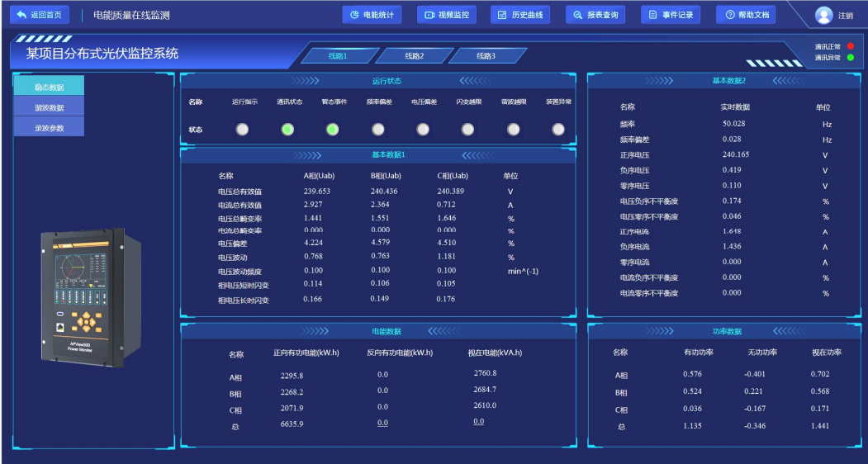Image resolution: width=868 pixels, height=464 pixels.
Task: Click B相 voltage value 240.436
Action: [384, 191]
